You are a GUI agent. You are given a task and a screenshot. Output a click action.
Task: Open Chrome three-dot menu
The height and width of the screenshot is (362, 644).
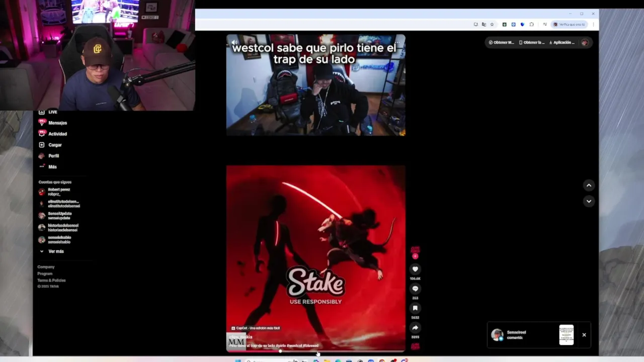click(x=594, y=24)
